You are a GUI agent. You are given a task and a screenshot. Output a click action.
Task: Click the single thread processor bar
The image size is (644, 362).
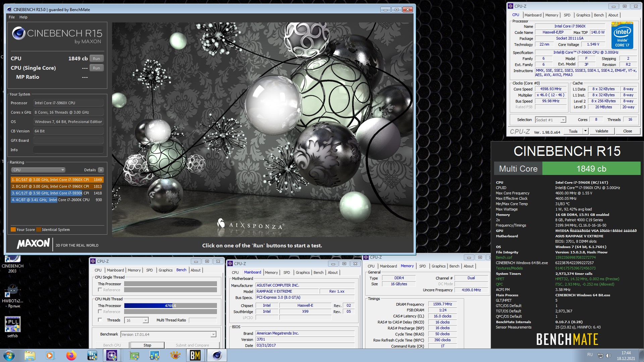pos(170,284)
